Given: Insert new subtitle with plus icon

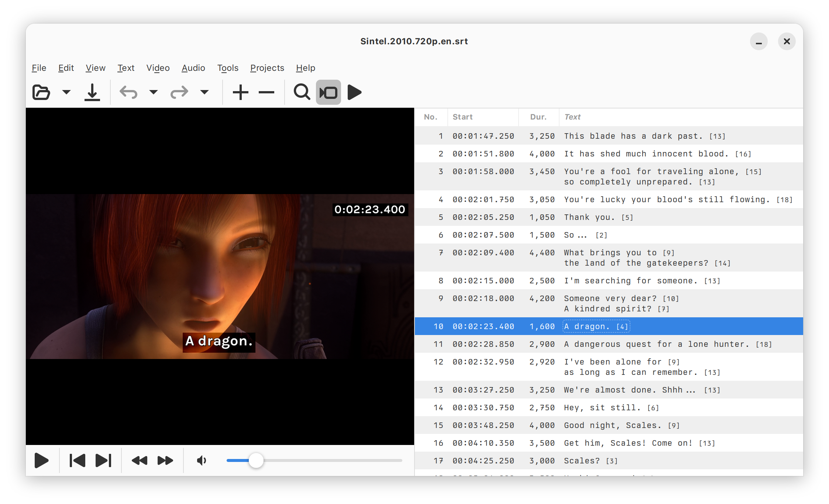Looking at the screenshot, I should (x=240, y=92).
